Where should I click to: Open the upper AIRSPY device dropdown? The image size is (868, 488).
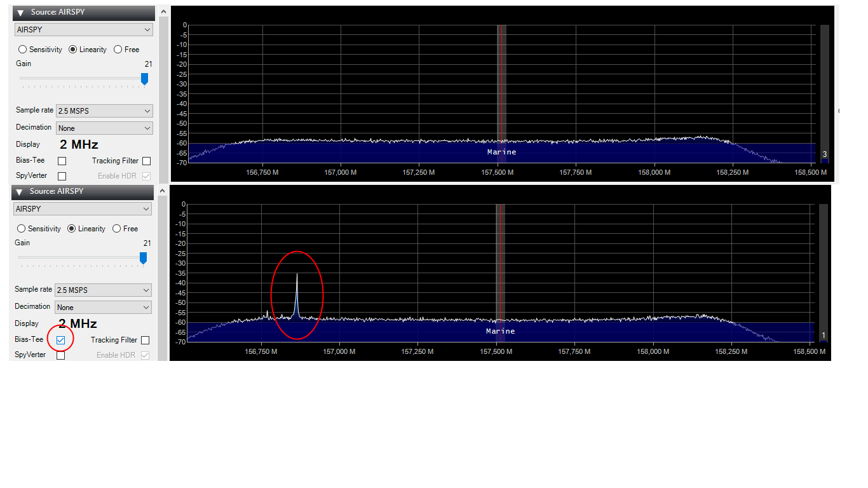(83, 30)
